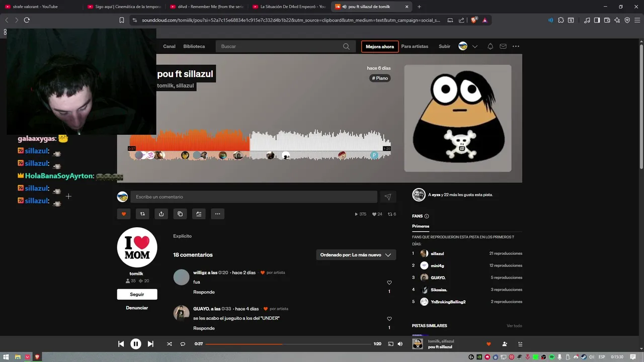
Task: Open Biblioteca in the header
Action: click(194, 46)
